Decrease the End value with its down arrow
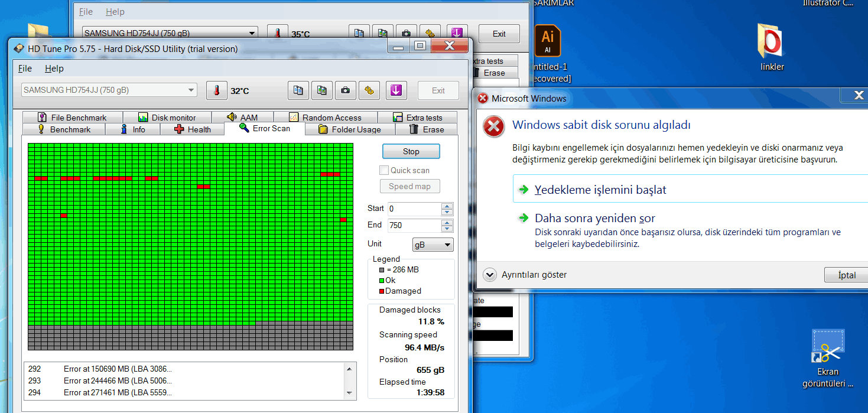868x413 pixels. click(447, 228)
